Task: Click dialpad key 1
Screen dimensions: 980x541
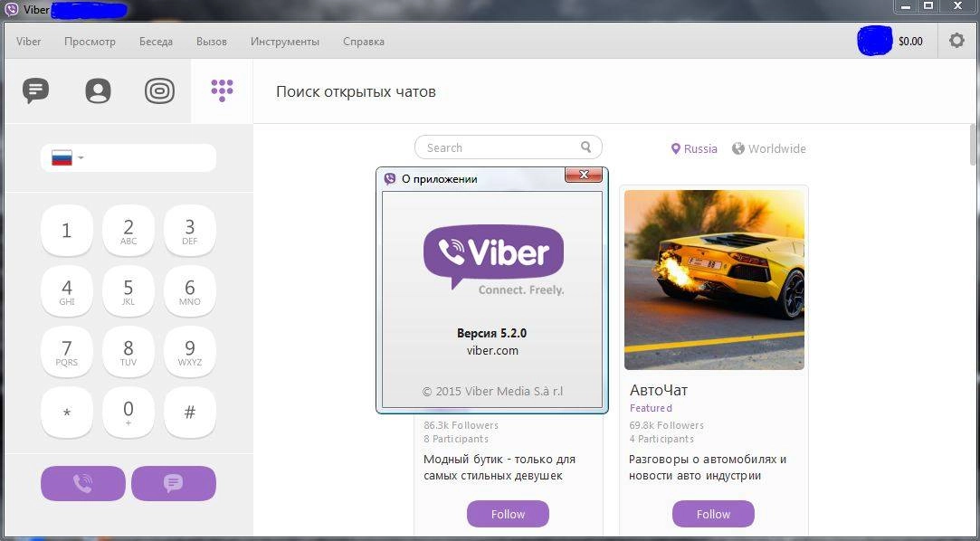Action: pyautogui.click(x=67, y=231)
